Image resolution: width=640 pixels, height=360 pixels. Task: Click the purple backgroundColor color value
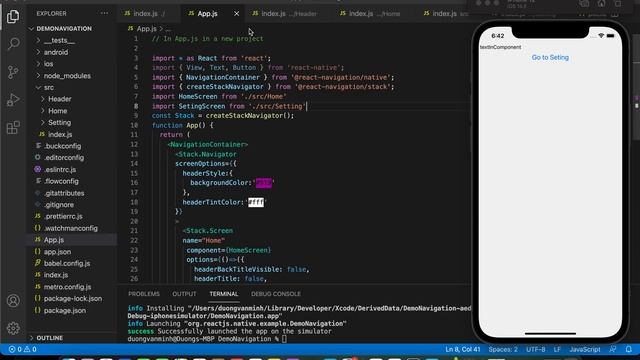click(x=264, y=183)
